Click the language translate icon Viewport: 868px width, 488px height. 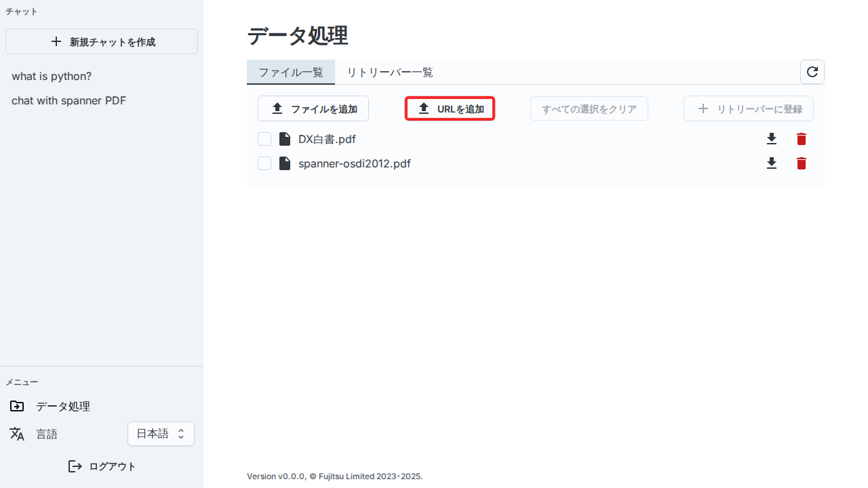[17, 434]
